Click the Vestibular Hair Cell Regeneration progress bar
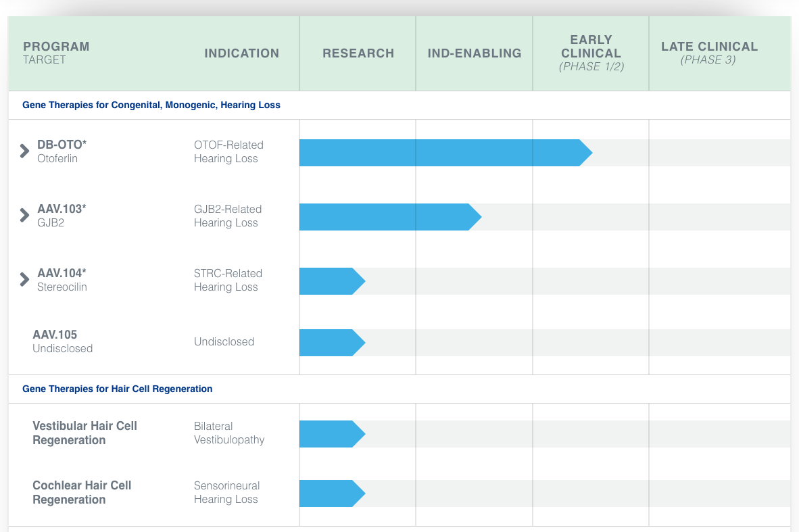Image resolution: width=799 pixels, height=532 pixels. pos(330,434)
